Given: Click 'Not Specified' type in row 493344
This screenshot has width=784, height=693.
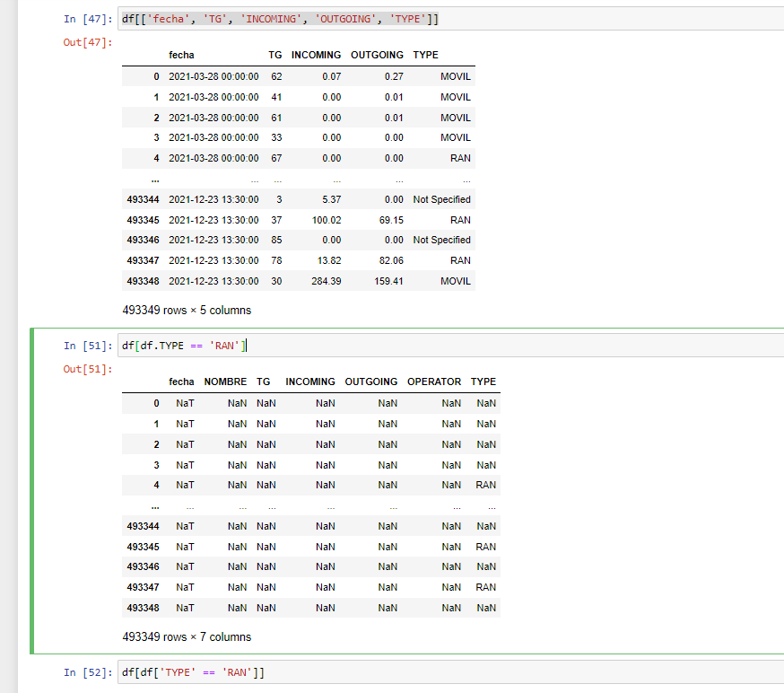Looking at the screenshot, I should pos(441,199).
